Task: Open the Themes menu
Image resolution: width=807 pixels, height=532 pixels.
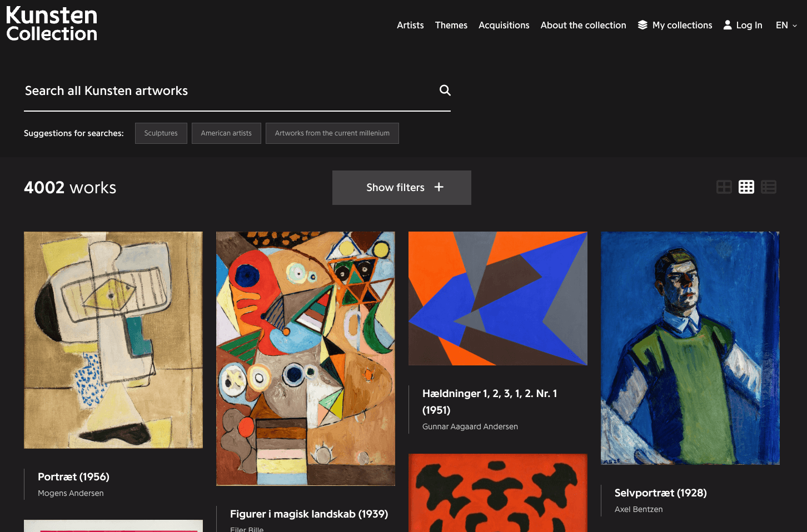Action: pyautogui.click(x=451, y=25)
